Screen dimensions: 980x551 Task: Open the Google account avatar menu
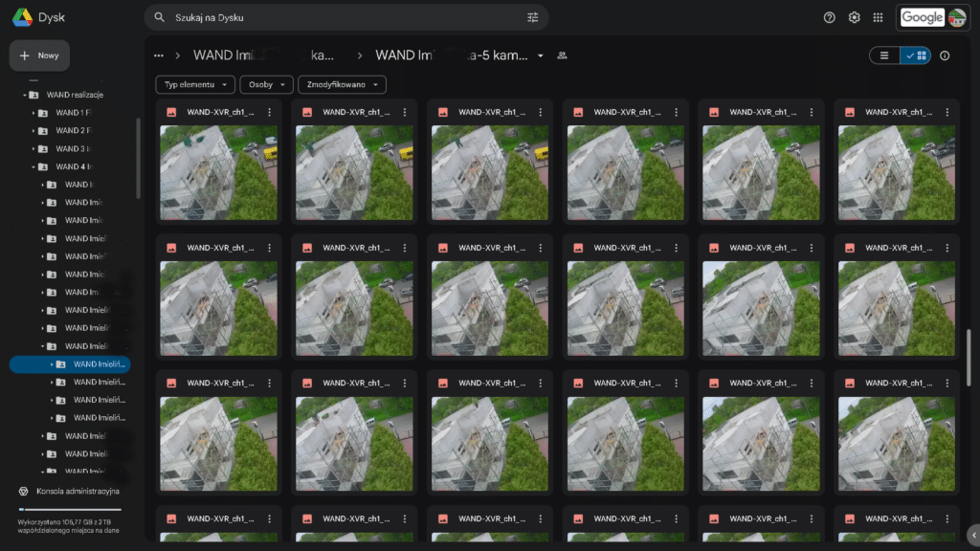957,17
